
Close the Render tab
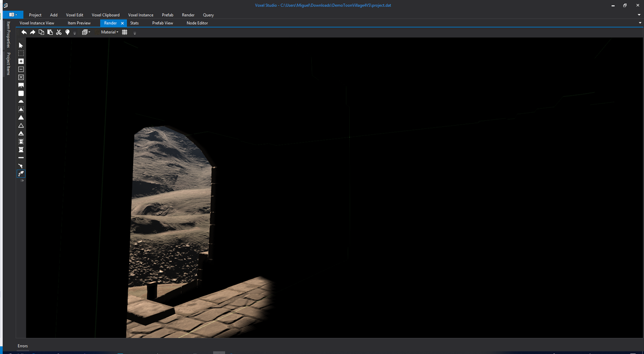[x=122, y=23]
